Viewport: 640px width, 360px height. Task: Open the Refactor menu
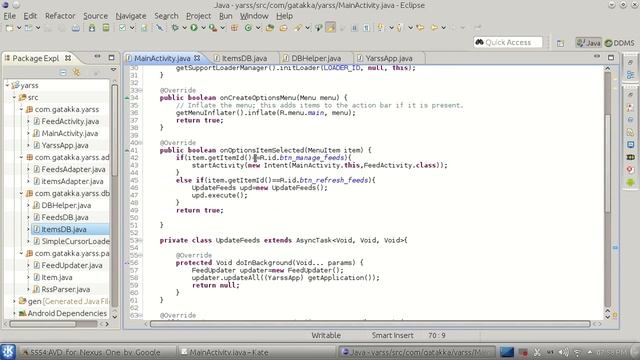click(x=60, y=16)
